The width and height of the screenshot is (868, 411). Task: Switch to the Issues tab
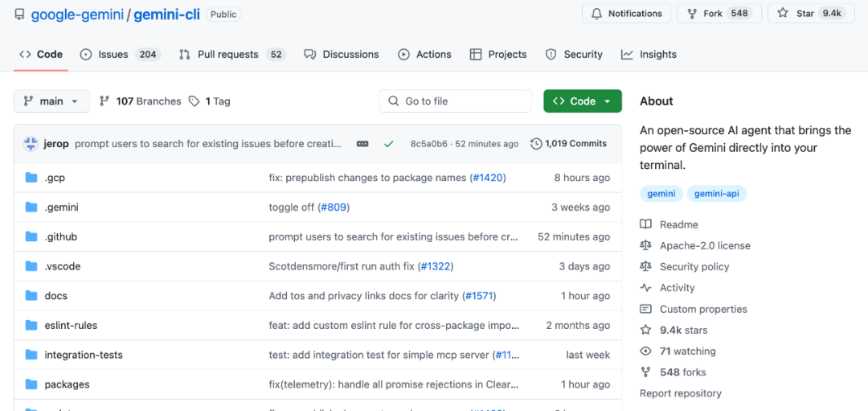120,54
